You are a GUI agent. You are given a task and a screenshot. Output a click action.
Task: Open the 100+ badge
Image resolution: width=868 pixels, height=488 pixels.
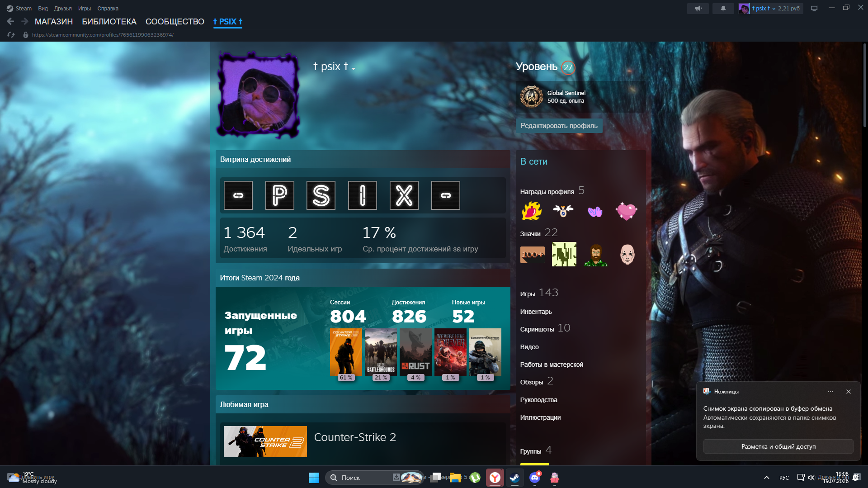click(533, 254)
